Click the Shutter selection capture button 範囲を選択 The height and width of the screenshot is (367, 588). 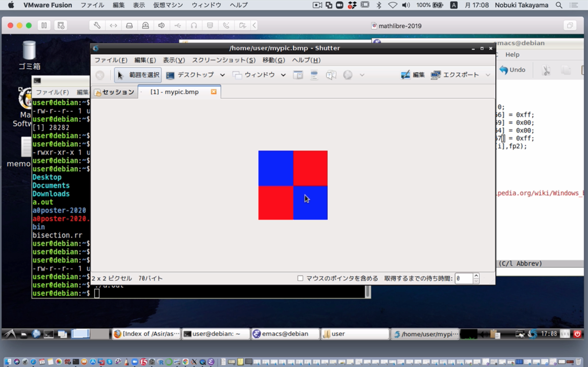coord(138,75)
